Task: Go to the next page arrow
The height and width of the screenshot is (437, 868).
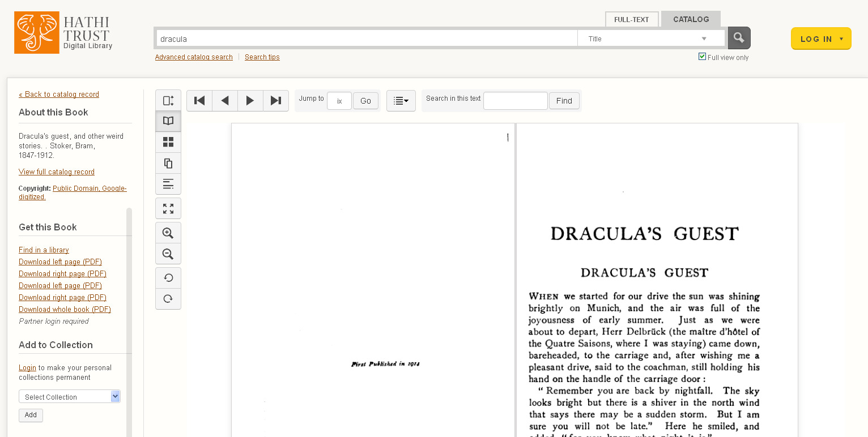Action: 250,101
